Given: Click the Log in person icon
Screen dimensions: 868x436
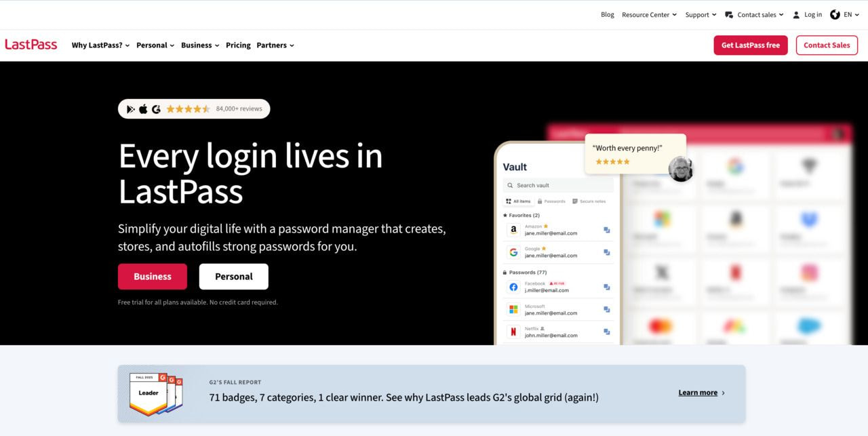Looking at the screenshot, I should 796,15.
